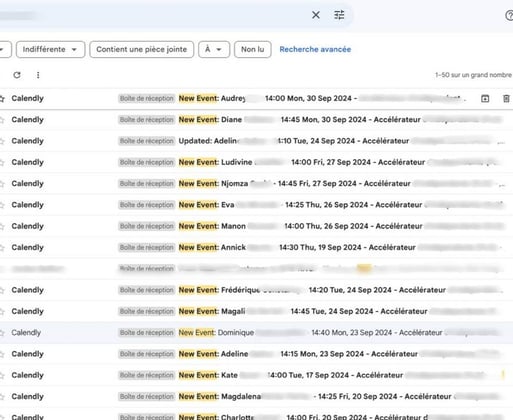Click Calendly sender on Dominique row
513x420 pixels.
[x=26, y=333]
